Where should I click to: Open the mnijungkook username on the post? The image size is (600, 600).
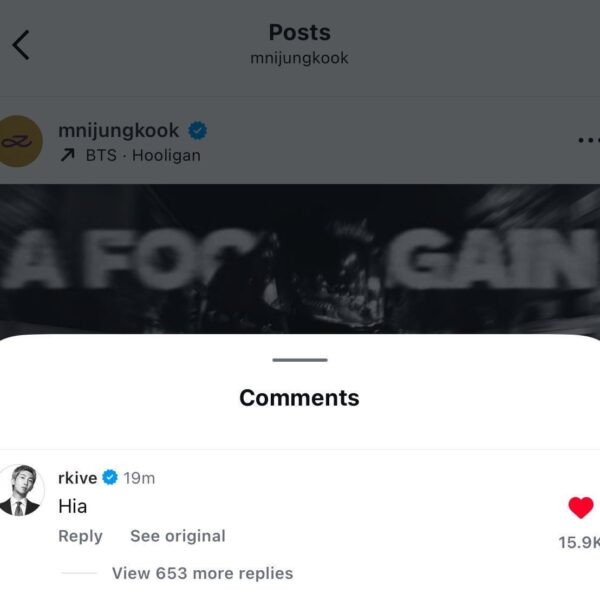pyautogui.click(x=119, y=131)
